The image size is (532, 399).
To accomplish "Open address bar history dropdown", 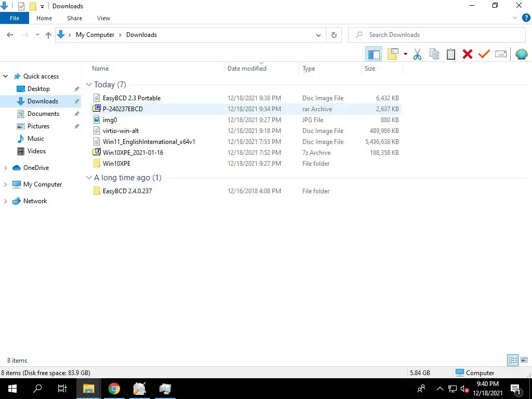I will [x=318, y=35].
